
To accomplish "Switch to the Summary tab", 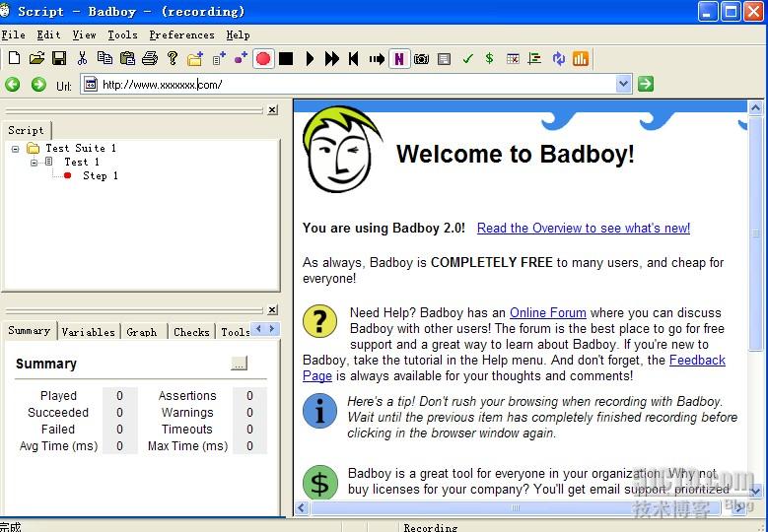I will click(30, 331).
